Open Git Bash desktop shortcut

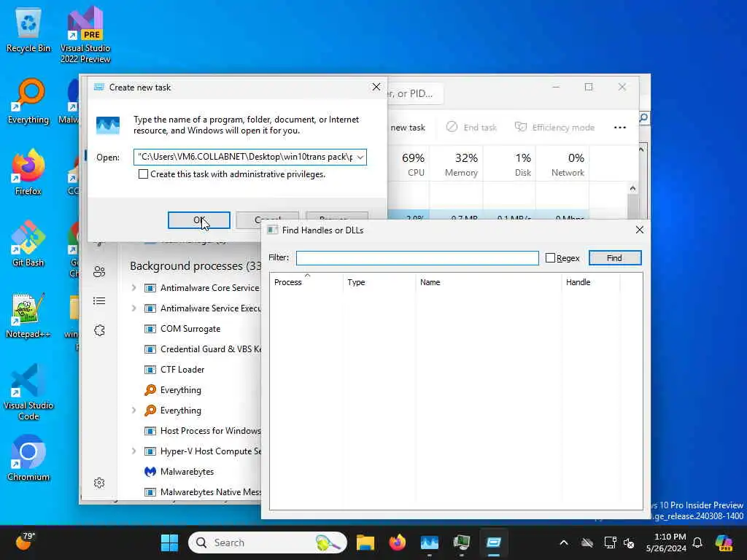[x=28, y=244]
